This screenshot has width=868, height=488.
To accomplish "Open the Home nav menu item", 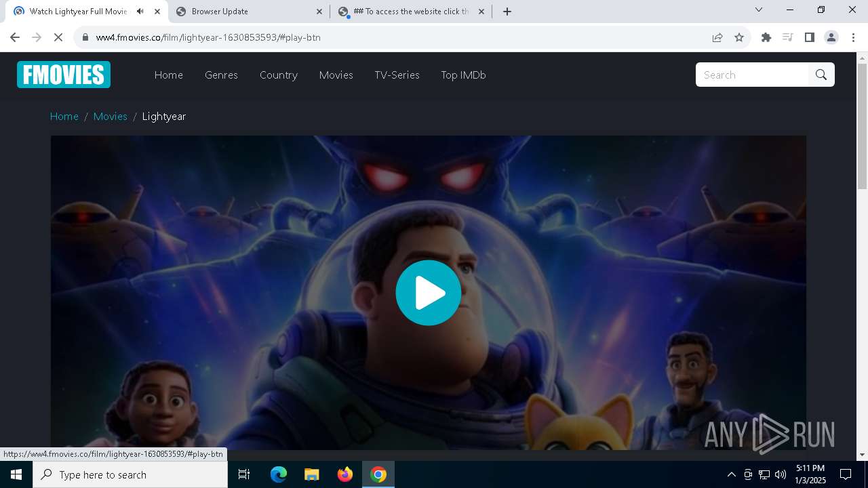I will [x=169, y=75].
